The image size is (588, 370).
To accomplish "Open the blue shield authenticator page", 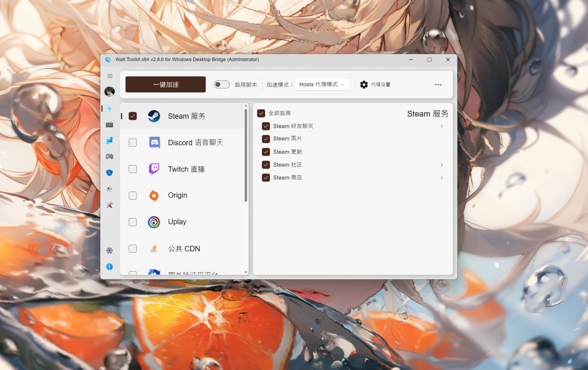I will pos(109,172).
